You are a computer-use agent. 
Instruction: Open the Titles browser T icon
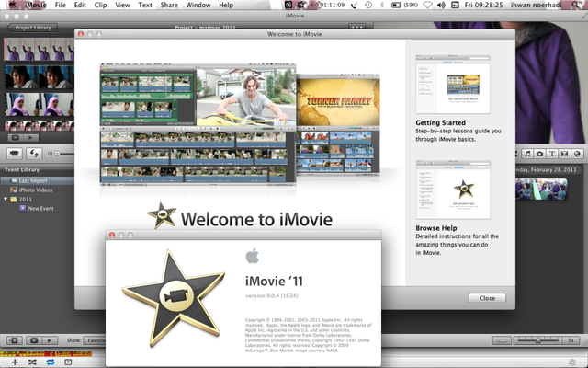552,154
